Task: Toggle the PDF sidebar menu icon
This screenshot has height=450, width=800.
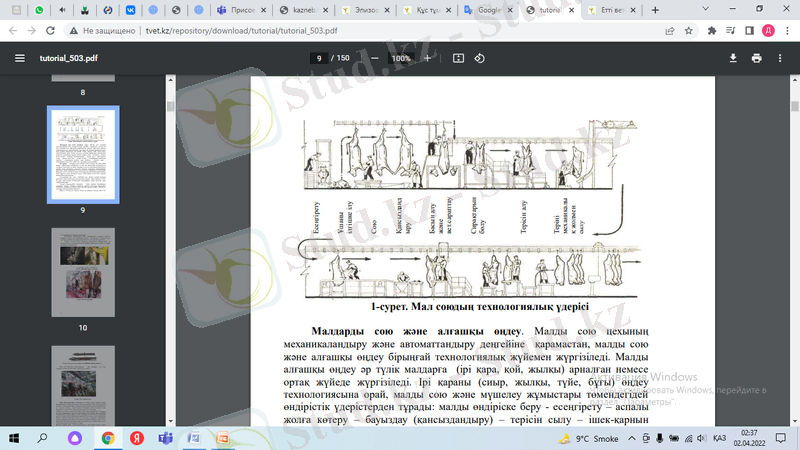Action: pyautogui.click(x=19, y=58)
